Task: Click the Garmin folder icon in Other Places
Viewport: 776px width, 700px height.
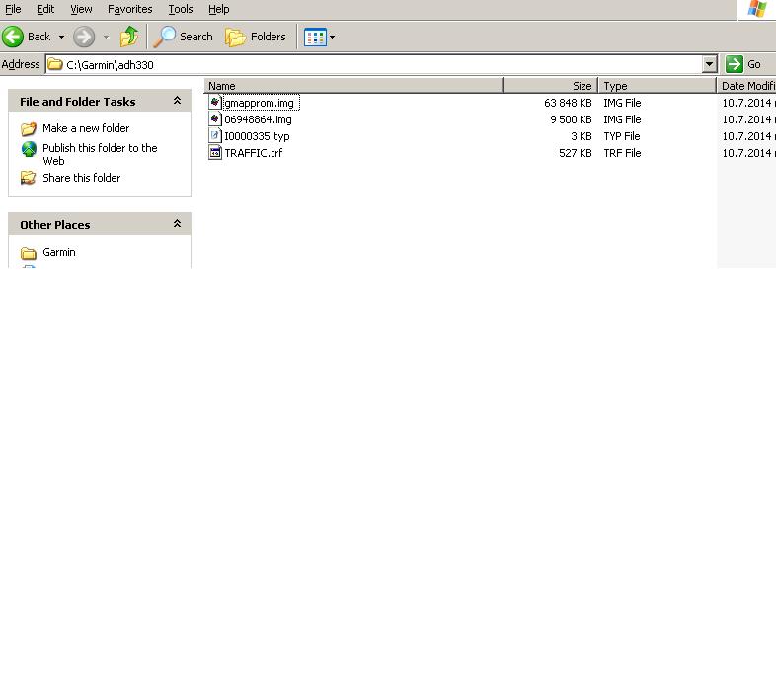Action: 29,253
